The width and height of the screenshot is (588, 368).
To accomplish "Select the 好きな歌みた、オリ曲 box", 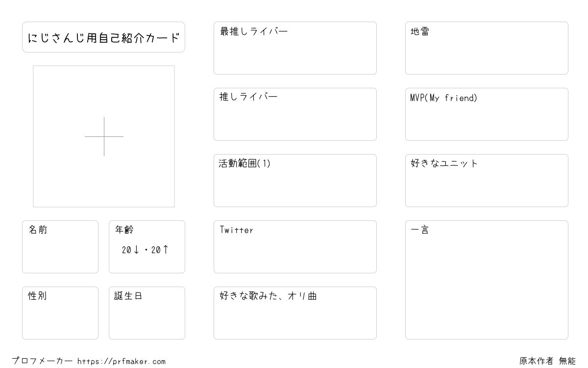I will [295, 313].
